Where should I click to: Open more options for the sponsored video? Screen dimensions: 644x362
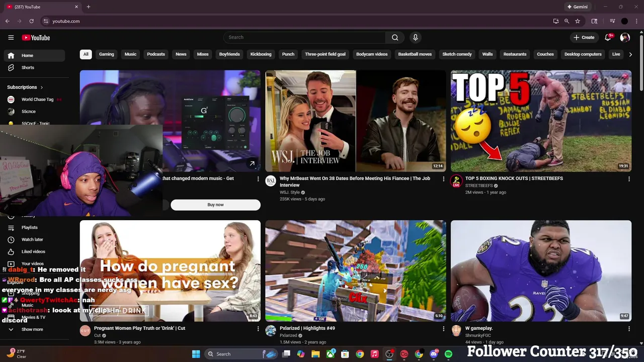[258, 179]
